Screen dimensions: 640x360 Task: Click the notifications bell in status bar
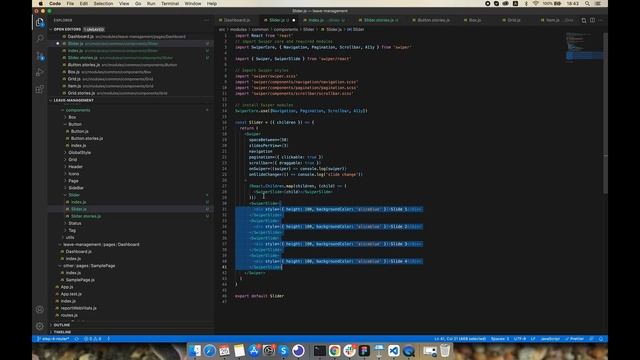[x=601, y=339]
